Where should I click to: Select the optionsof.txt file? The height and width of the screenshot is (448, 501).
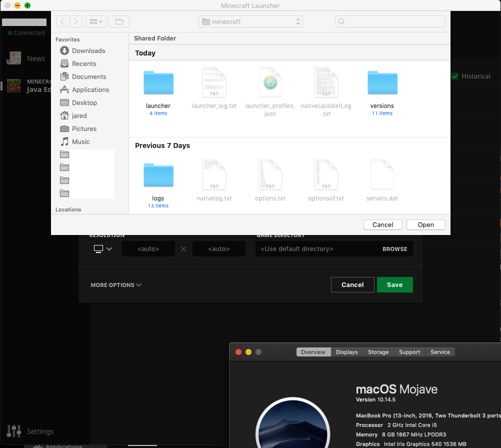[326, 175]
